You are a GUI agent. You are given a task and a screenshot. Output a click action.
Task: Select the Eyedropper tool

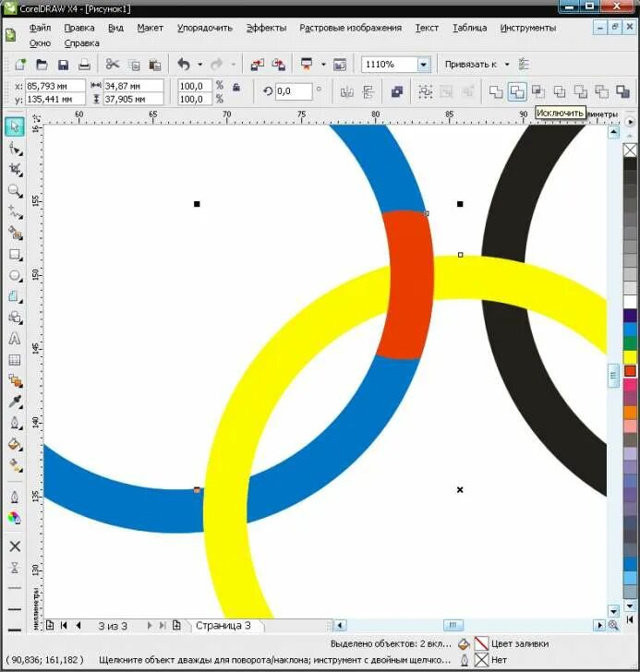pyautogui.click(x=15, y=402)
